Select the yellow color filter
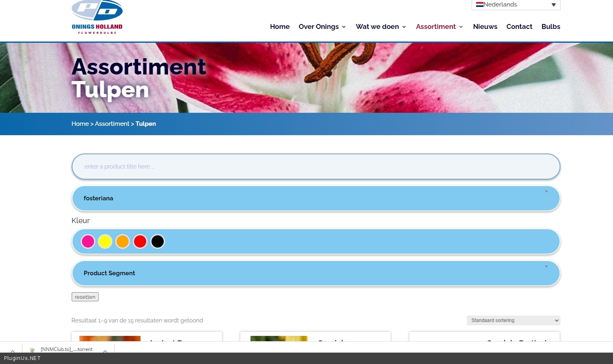 pos(105,241)
